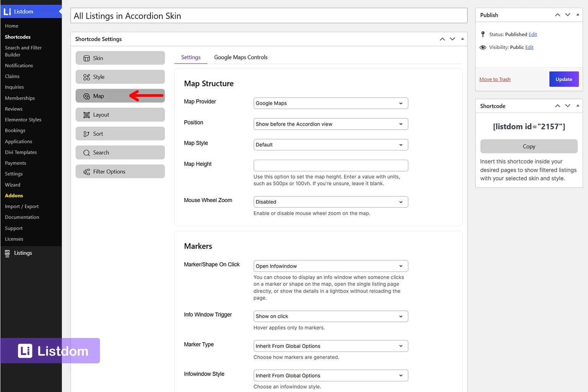Image resolution: width=588 pixels, height=392 pixels.
Task: Open the Map Provider dropdown
Action: 331,103
